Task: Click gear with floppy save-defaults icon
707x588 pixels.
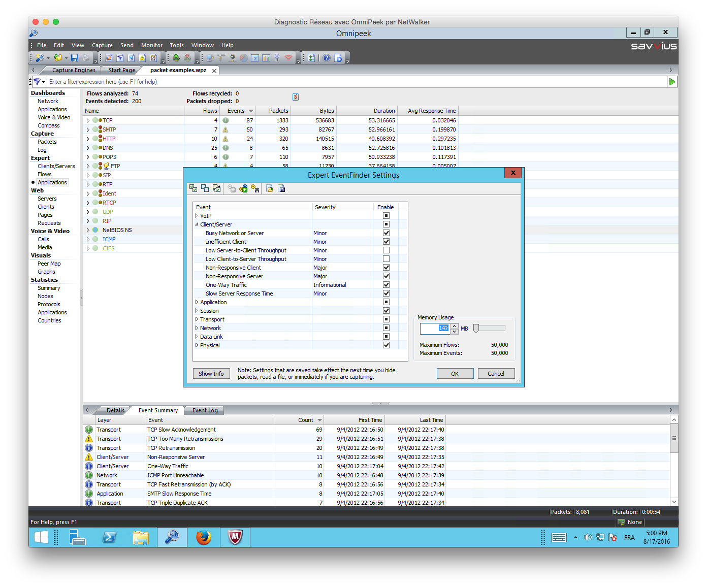Action: point(255,188)
